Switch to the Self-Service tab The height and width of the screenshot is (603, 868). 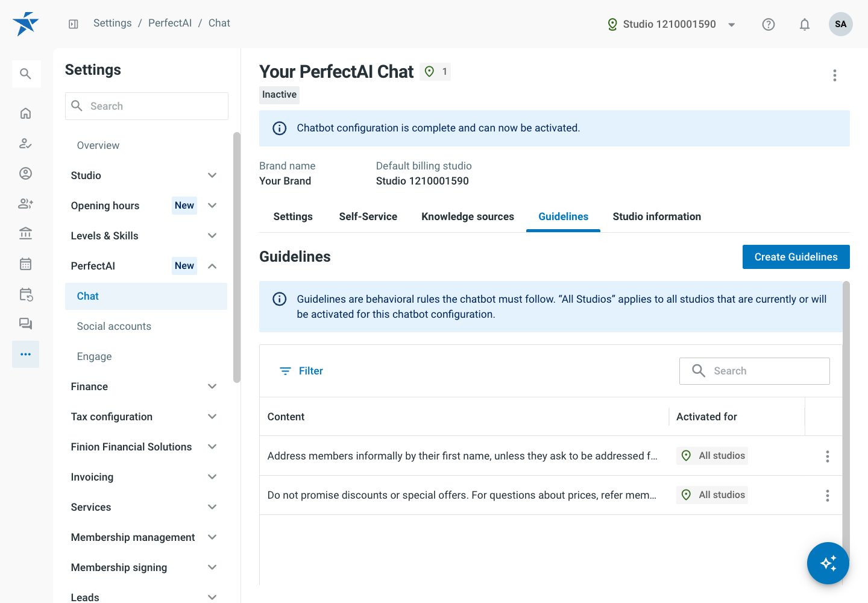pyautogui.click(x=368, y=216)
